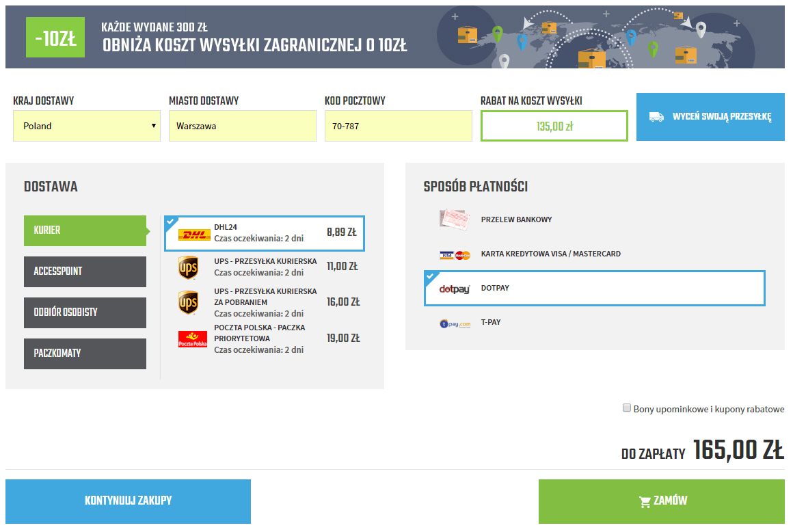
Task: Choose T-Pay payment method
Action: (x=595, y=323)
